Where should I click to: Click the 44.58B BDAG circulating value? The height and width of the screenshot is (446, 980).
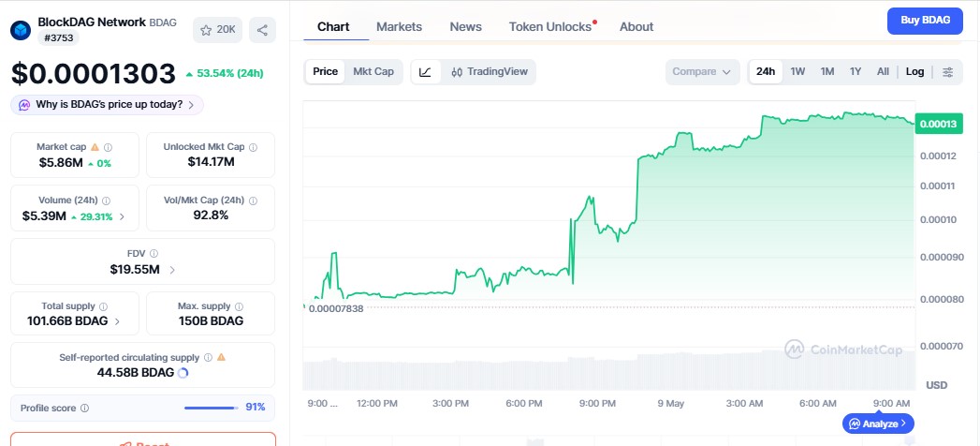(136, 373)
